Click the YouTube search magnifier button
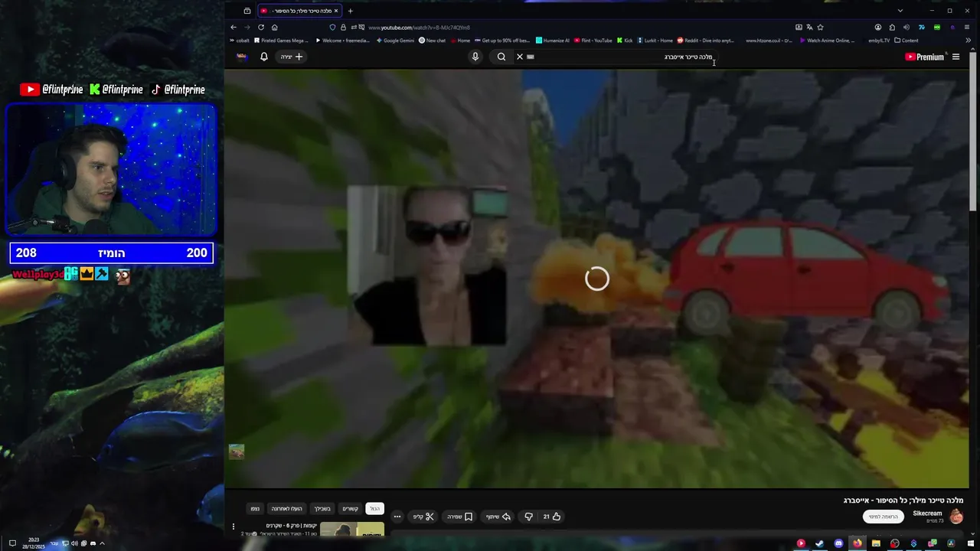 pos(501,57)
